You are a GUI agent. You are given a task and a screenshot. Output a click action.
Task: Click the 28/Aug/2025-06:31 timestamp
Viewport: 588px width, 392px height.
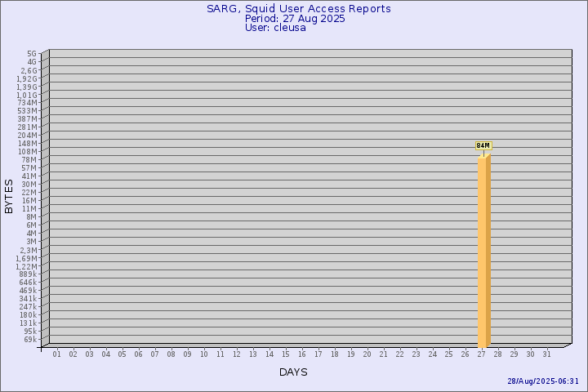click(x=543, y=381)
